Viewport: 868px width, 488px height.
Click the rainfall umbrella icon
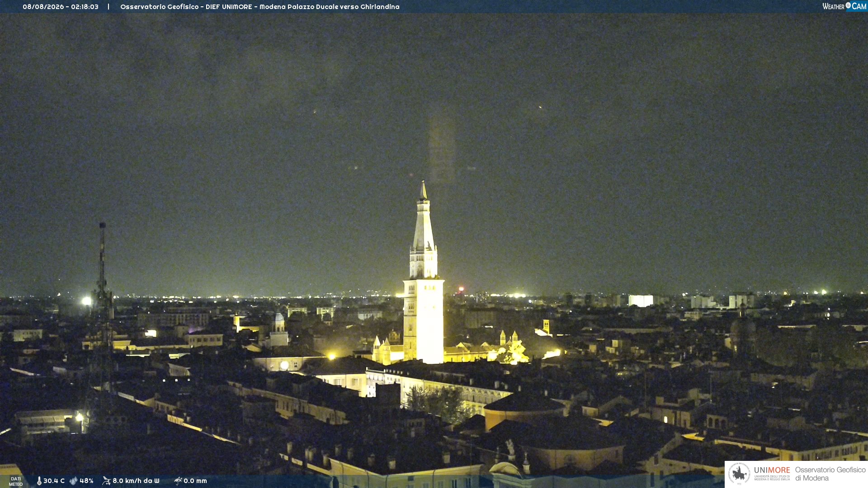click(x=178, y=481)
